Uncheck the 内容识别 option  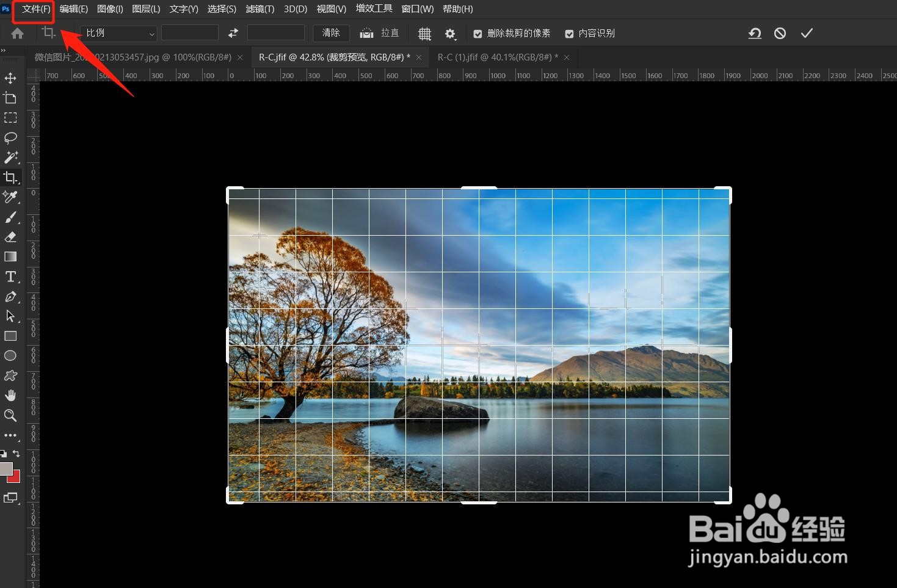(x=570, y=34)
